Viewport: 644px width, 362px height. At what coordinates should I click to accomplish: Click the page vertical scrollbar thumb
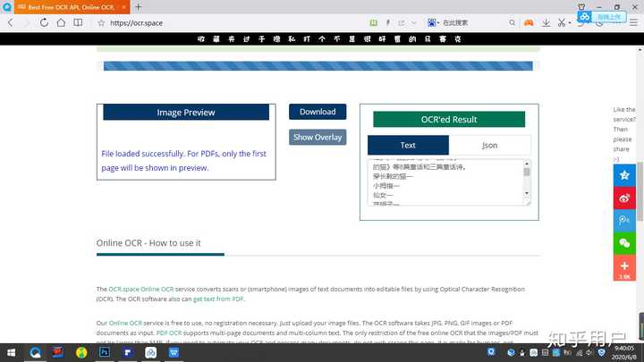[x=640, y=191]
